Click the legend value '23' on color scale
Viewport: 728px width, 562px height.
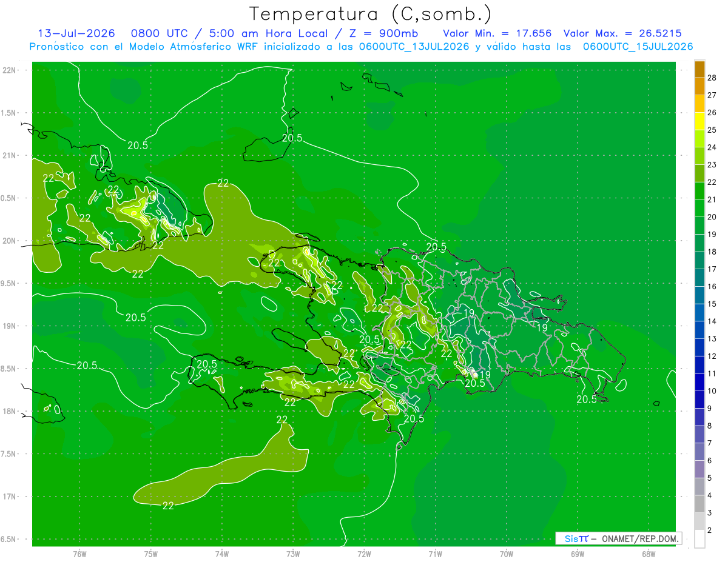(x=712, y=165)
